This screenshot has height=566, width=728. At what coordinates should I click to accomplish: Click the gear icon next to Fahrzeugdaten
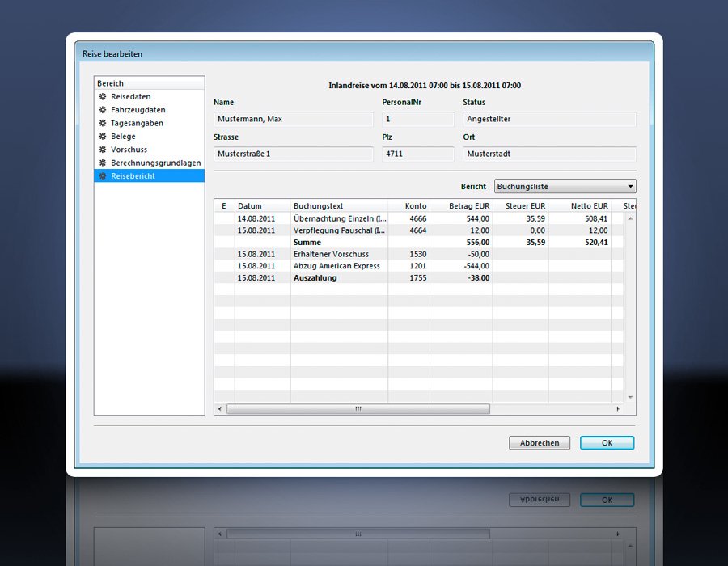(x=103, y=110)
